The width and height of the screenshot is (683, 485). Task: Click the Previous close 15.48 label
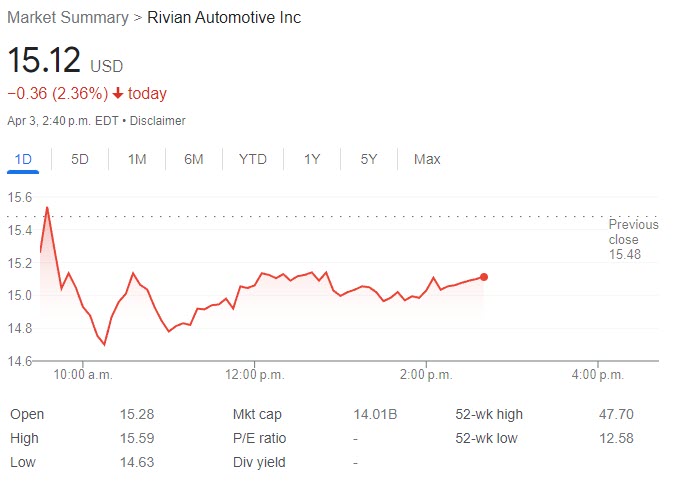pos(633,240)
